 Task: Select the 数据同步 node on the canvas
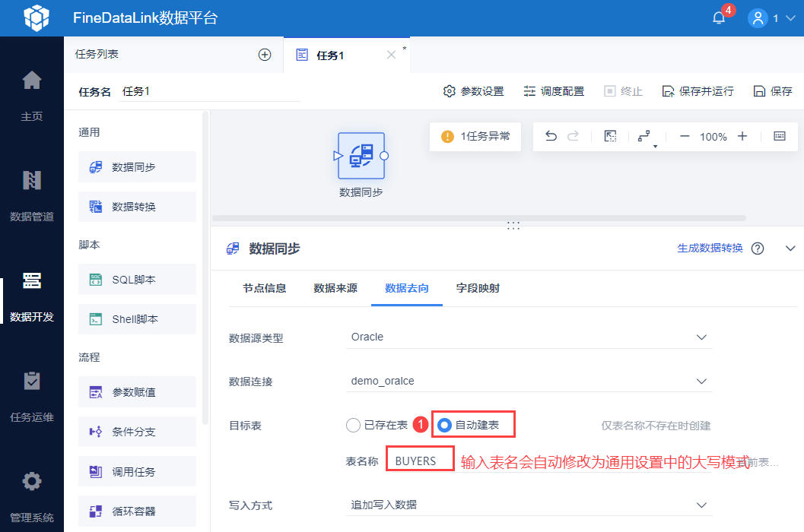pos(361,156)
